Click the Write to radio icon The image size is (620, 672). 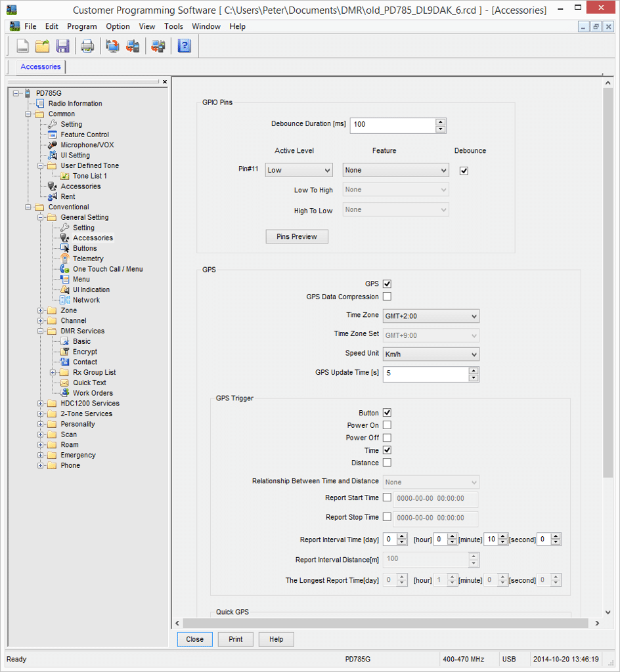click(133, 46)
